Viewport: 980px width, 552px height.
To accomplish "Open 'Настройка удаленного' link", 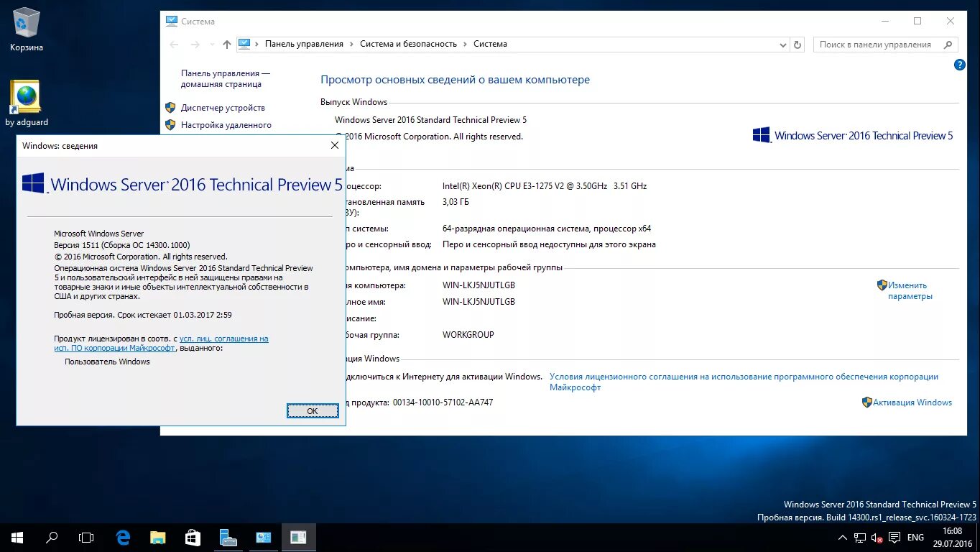I will coord(226,125).
